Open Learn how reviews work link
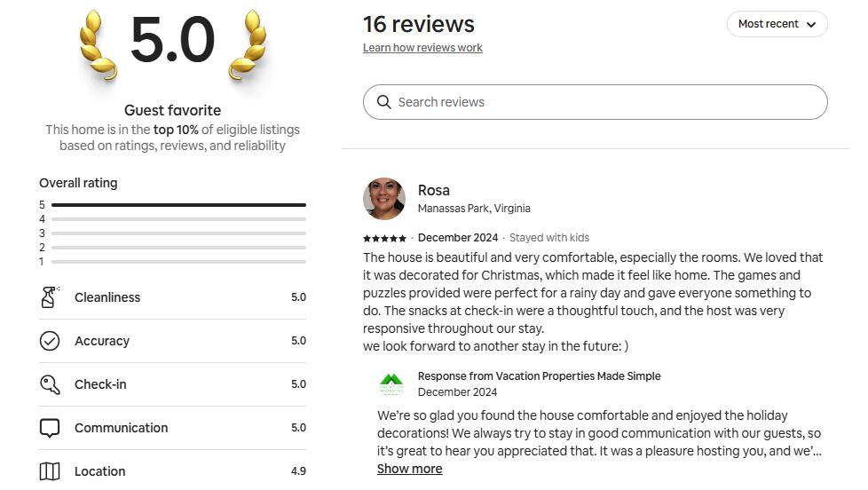Screen dimensions: 868x490 point(422,48)
